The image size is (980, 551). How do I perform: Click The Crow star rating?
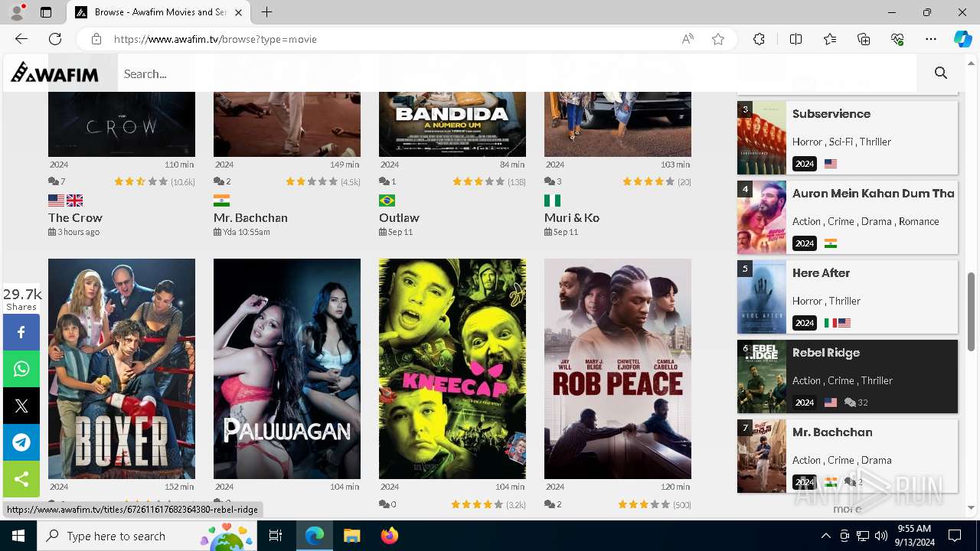point(141,181)
